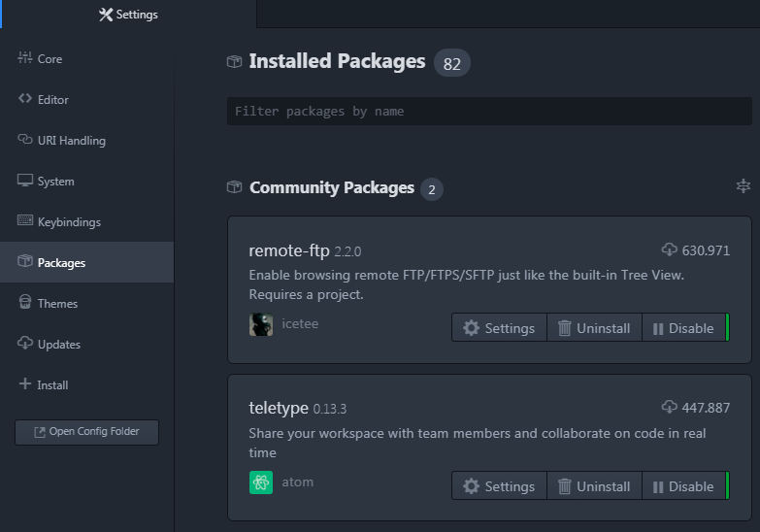Click the remote-ftp description text

click(466, 284)
